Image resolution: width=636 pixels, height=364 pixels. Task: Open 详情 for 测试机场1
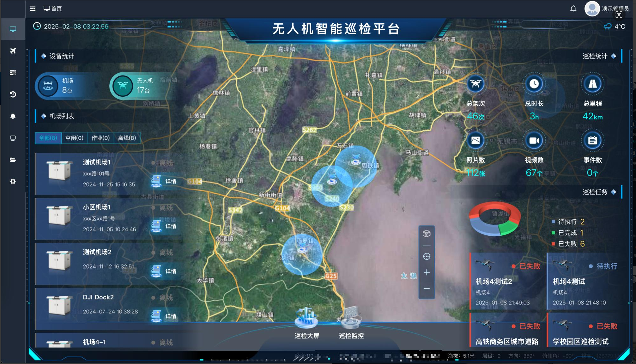164,181
